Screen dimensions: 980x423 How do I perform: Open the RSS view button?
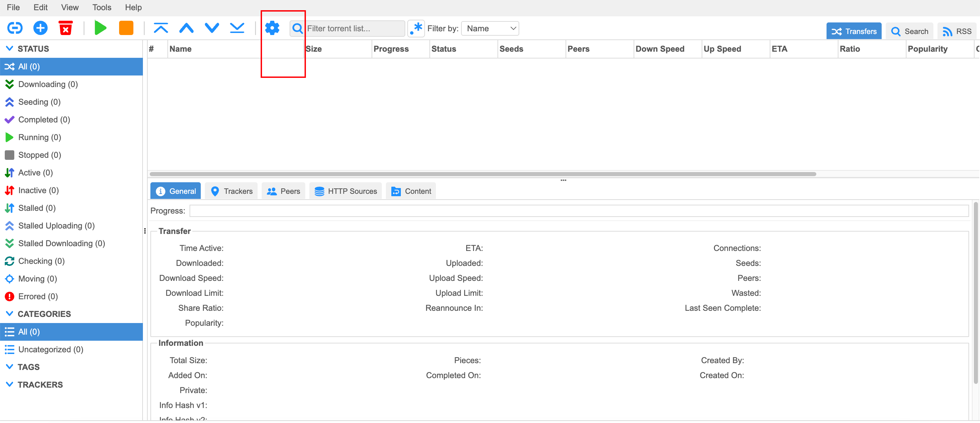[957, 31]
